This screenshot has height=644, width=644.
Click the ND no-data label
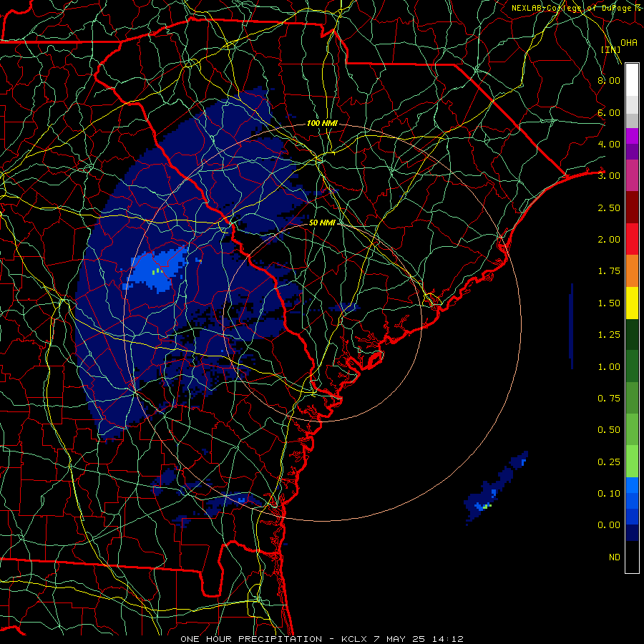(x=615, y=557)
